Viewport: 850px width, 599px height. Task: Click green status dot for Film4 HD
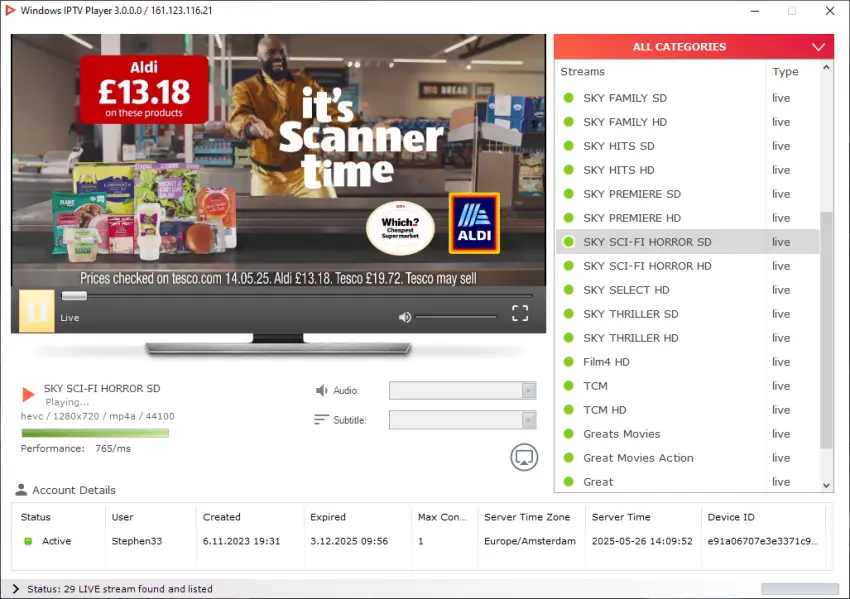click(569, 362)
